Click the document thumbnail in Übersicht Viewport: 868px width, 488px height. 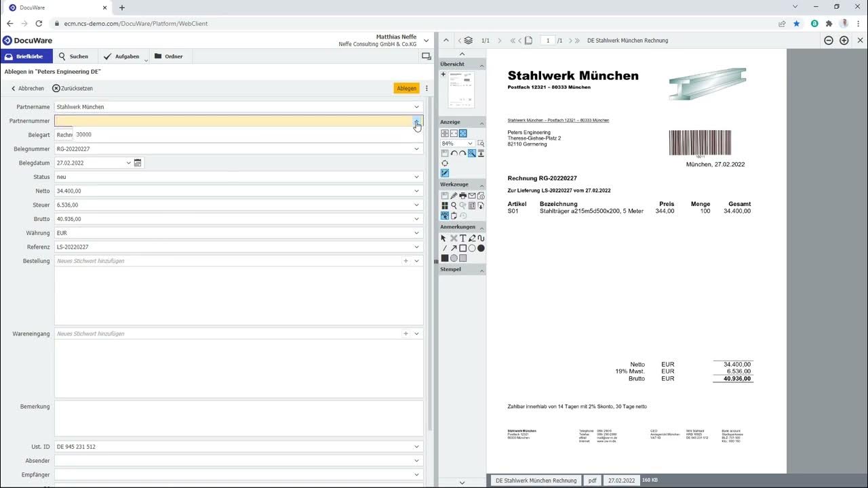[461, 90]
